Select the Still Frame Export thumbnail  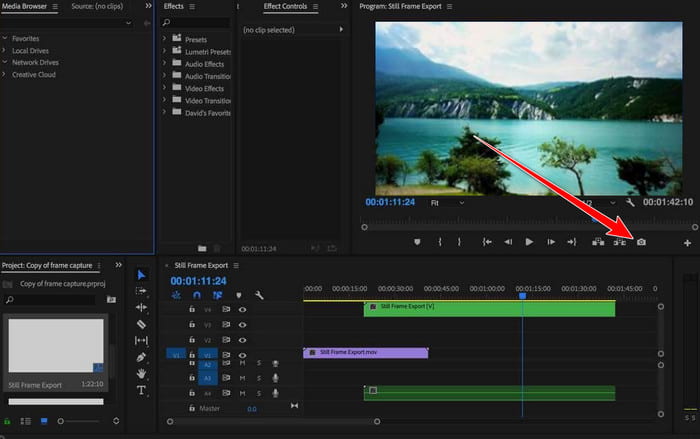pos(56,345)
